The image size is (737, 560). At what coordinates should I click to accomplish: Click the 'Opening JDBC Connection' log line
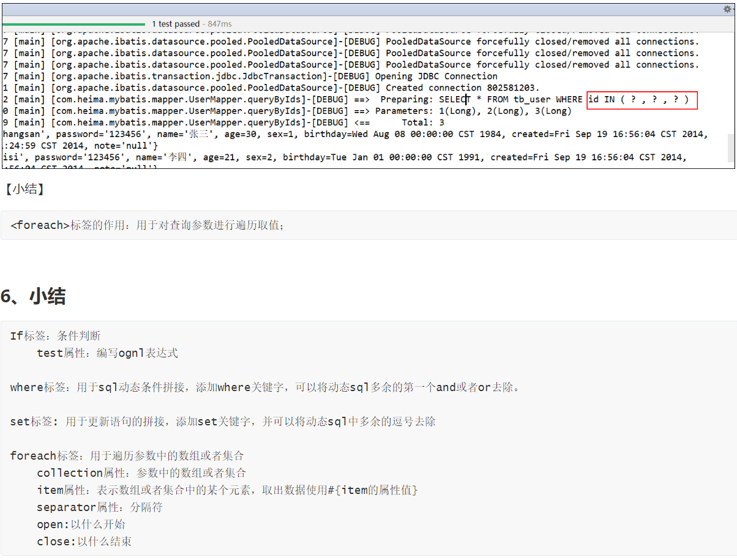pyautogui.click(x=250, y=77)
